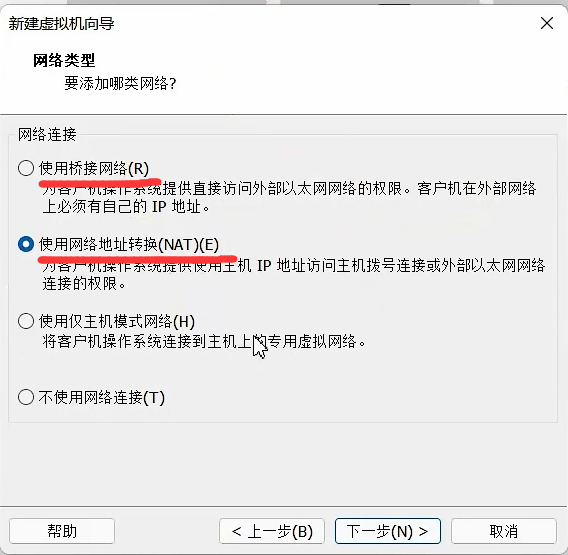
Task: Click the red underline beneath 使用桥接网络(R)
Action: coord(100,182)
